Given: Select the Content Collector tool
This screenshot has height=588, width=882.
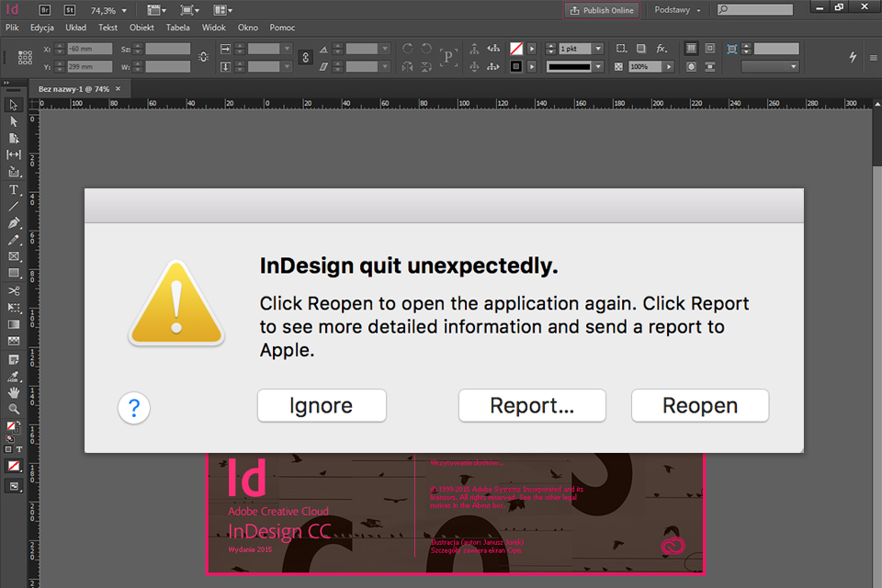Looking at the screenshot, I should [x=14, y=172].
